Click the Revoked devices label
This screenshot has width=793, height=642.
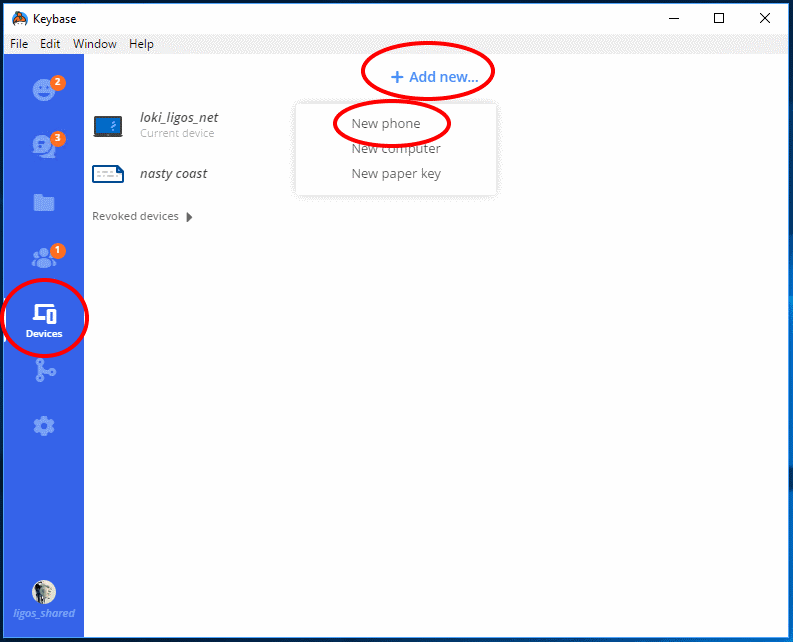pyautogui.click(x=136, y=216)
